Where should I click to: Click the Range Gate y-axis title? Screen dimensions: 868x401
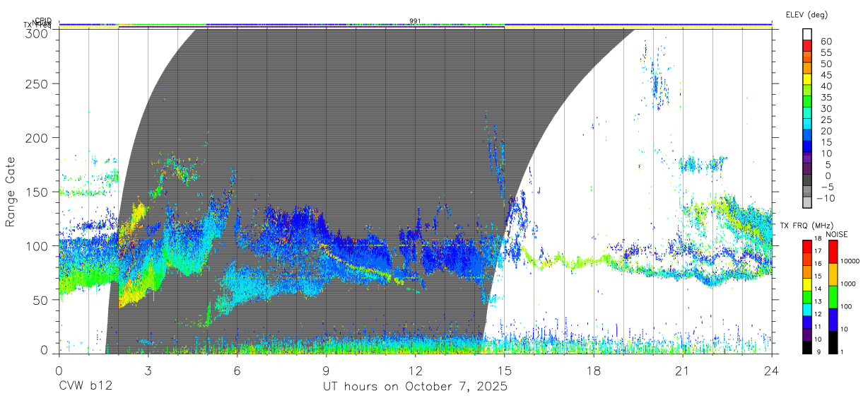(x=11, y=192)
